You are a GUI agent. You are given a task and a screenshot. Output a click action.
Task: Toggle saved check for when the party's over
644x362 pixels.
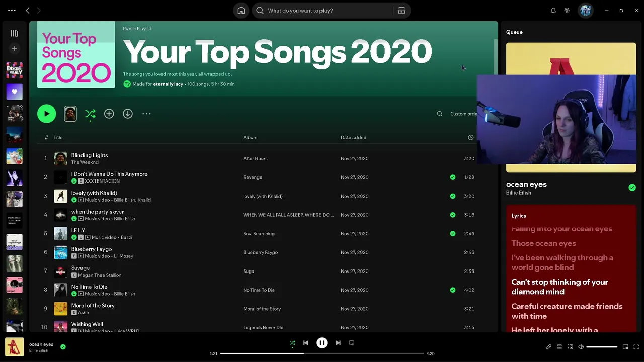453,215
